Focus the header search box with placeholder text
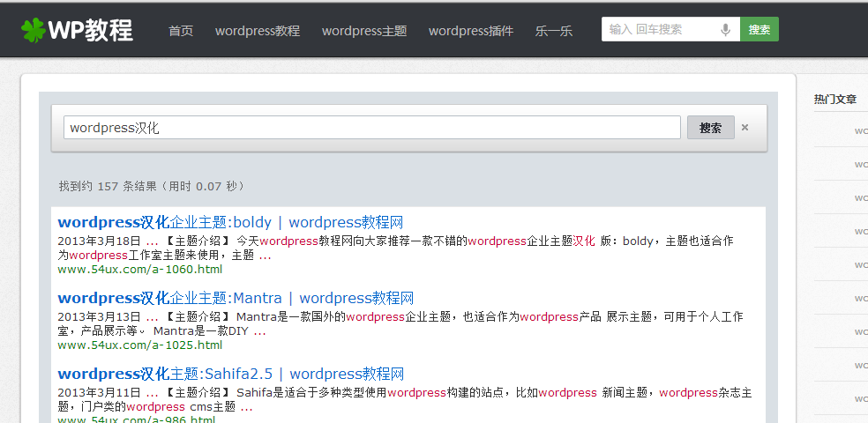The width and height of the screenshot is (868, 423). coord(662,29)
